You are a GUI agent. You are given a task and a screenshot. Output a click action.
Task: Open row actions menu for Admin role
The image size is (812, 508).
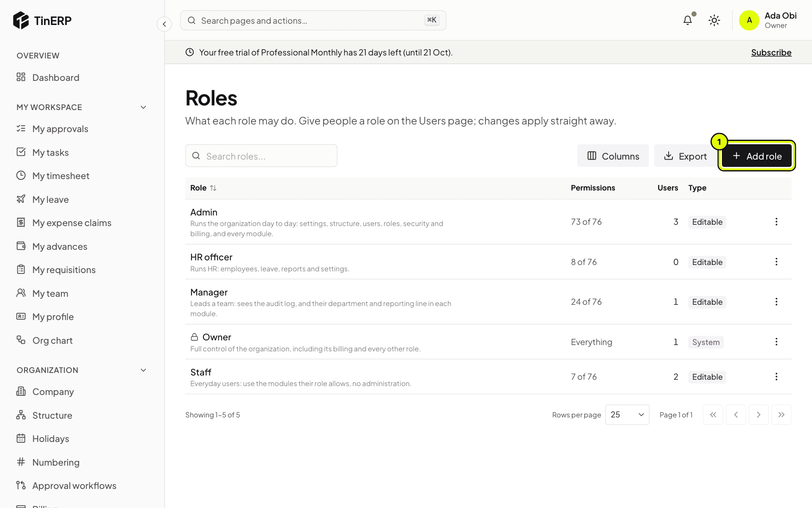tap(776, 222)
